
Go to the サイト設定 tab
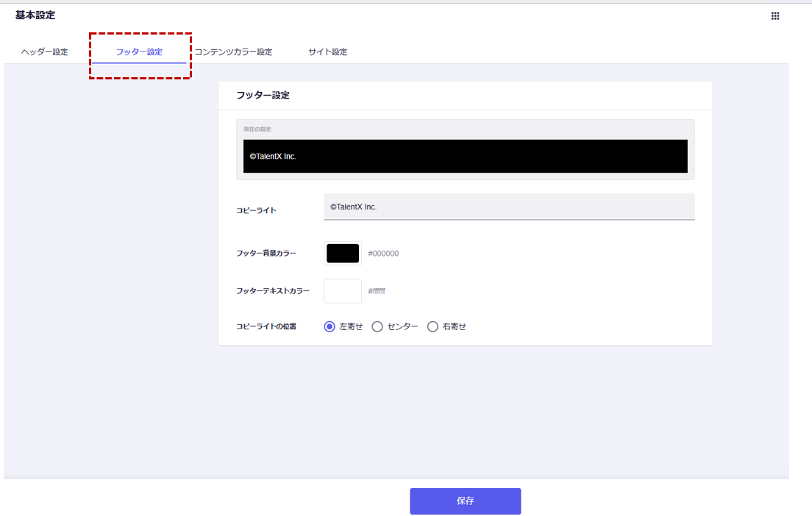327,52
